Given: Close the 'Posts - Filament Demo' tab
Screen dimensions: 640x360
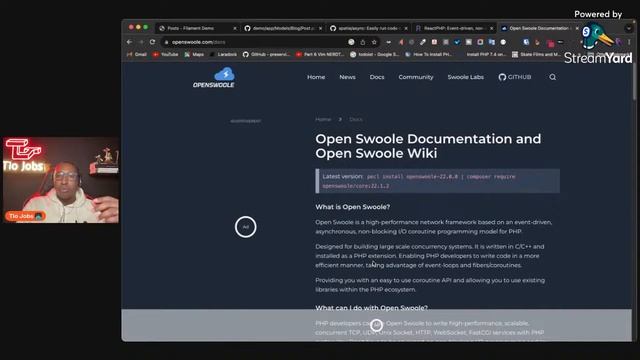Looking at the screenshot, I should tap(235, 28).
